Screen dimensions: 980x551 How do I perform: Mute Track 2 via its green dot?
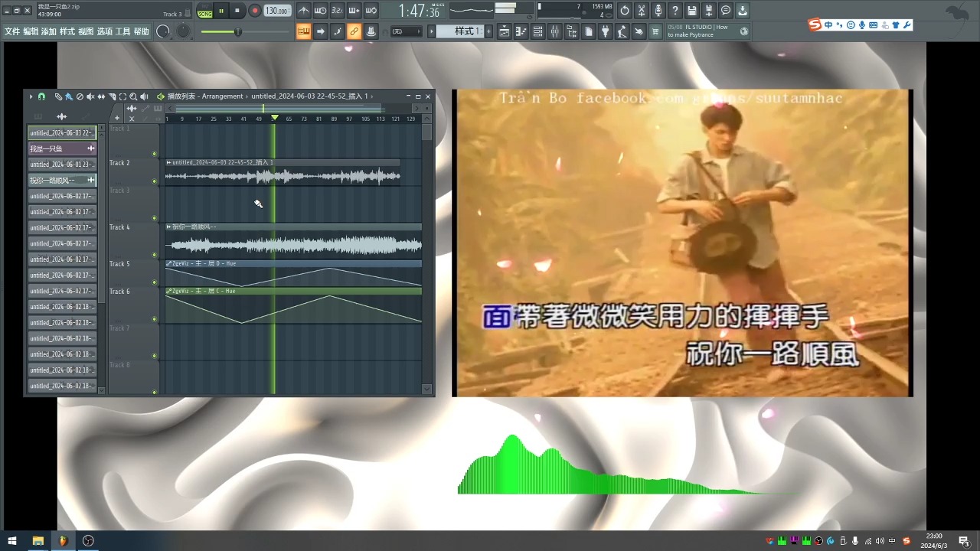pyautogui.click(x=154, y=181)
